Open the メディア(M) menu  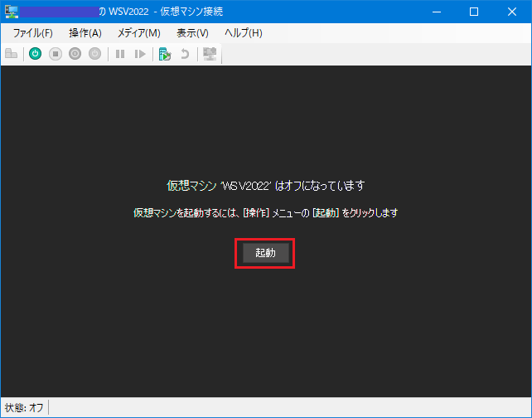tap(138, 33)
